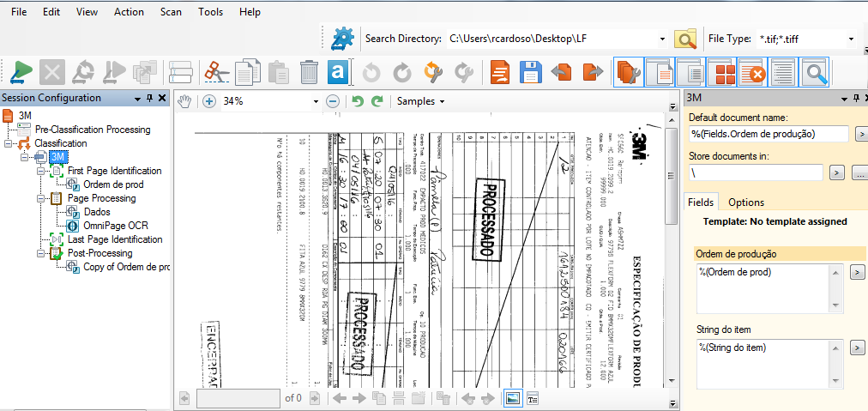Image resolution: width=868 pixels, height=411 pixels.
Task: Click the Zoom In plus icon
Action: click(209, 101)
